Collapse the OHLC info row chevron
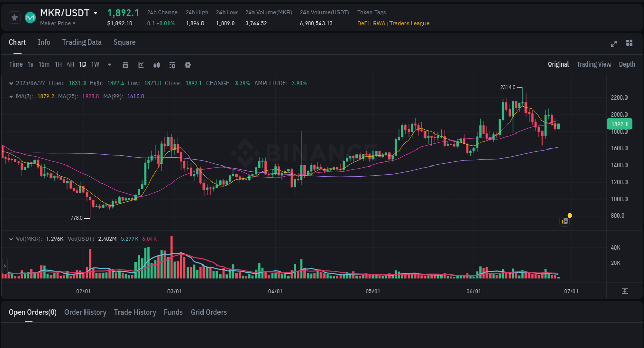This screenshot has width=644, height=348. click(11, 82)
